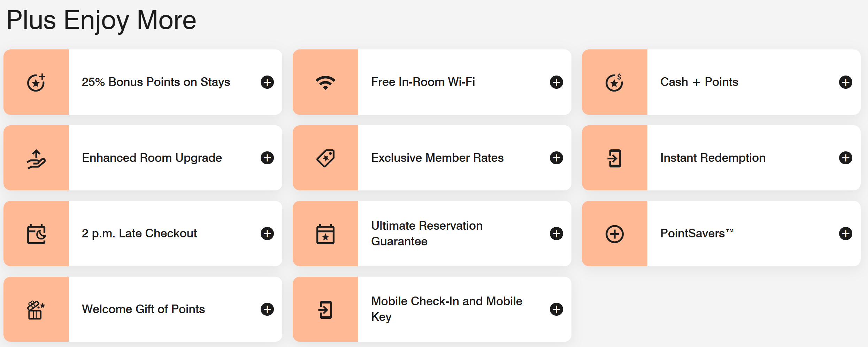Select the starred calendar reservation icon
This screenshot has height=347, width=868.
(x=325, y=234)
